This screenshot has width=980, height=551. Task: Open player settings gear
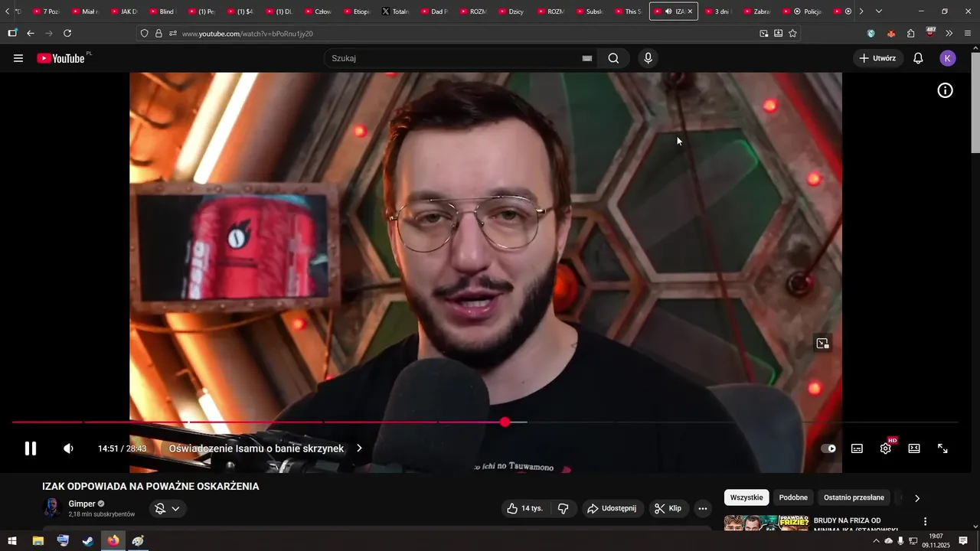pyautogui.click(x=886, y=448)
